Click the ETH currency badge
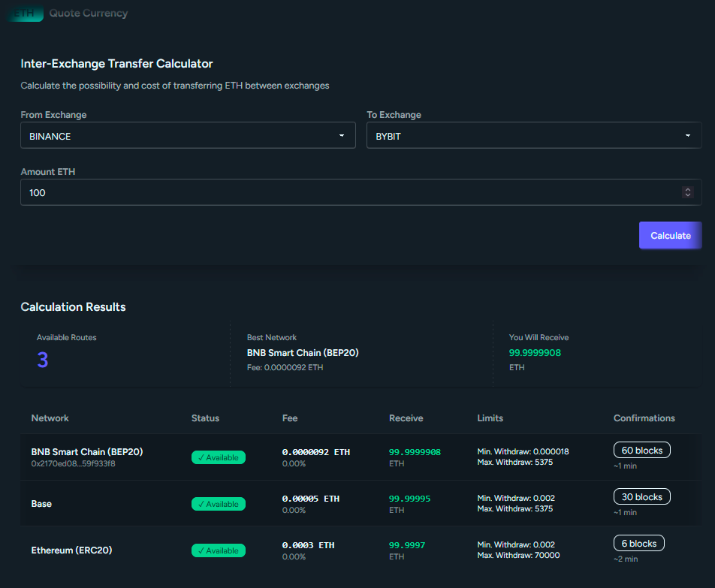The image size is (715, 588). pyautogui.click(x=24, y=13)
